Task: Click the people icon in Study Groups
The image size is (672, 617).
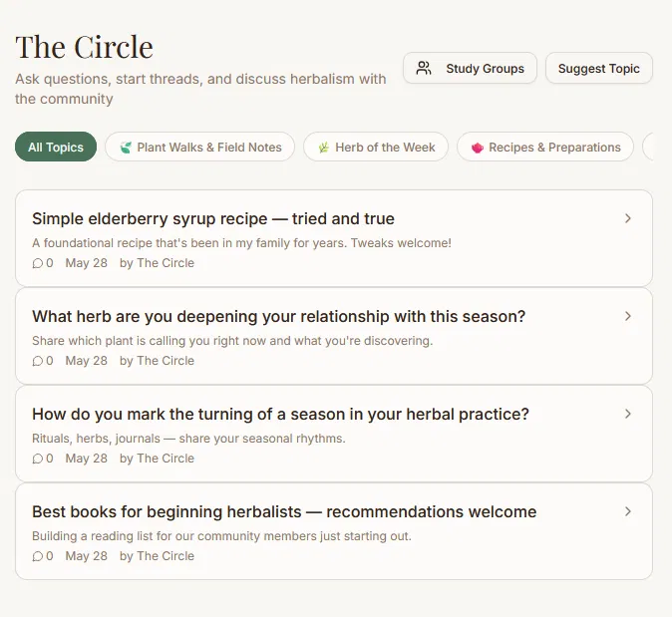Action: (424, 68)
